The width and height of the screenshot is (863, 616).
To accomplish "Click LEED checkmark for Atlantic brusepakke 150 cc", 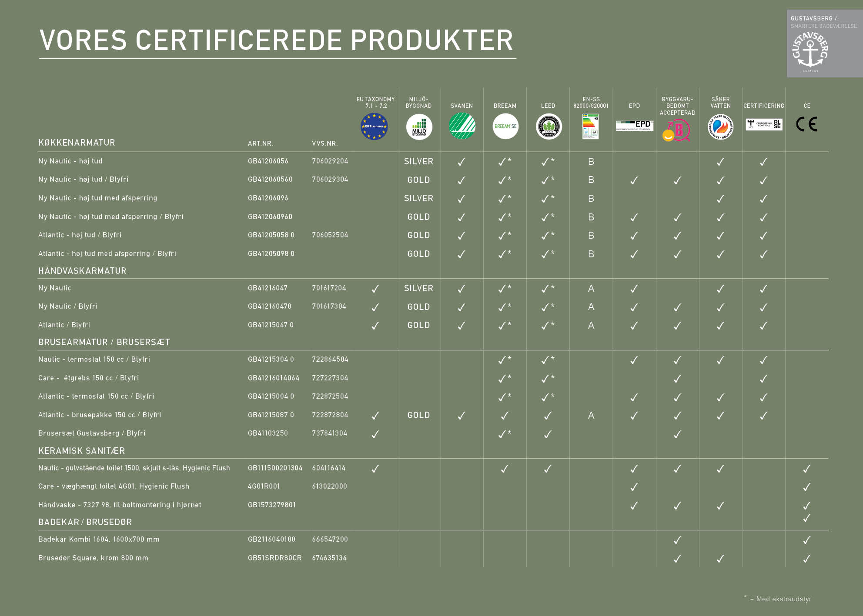I will click(x=548, y=416).
